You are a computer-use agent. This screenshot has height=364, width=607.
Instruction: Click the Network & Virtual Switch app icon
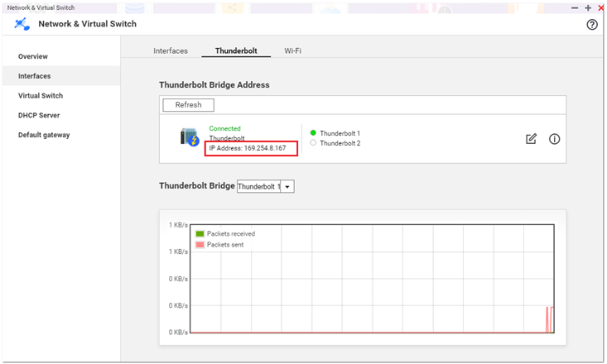click(22, 24)
